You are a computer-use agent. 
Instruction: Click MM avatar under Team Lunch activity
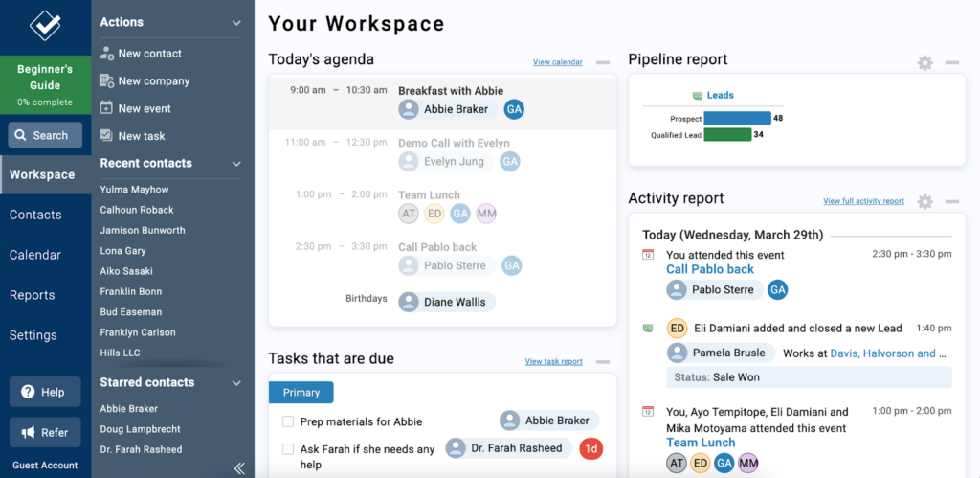coord(747,464)
